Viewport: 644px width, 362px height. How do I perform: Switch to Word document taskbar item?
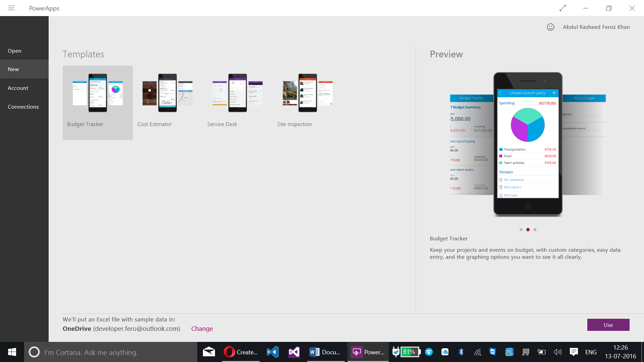326,352
